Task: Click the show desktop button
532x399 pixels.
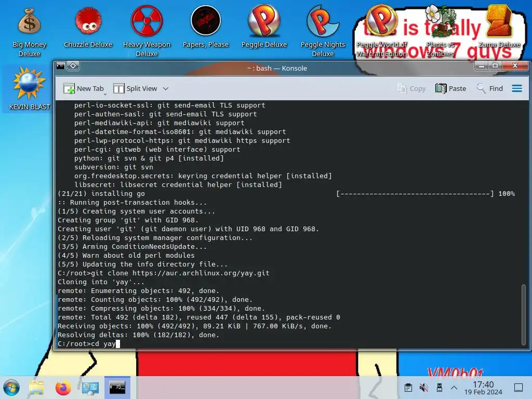Action: [x=518, y=388]
